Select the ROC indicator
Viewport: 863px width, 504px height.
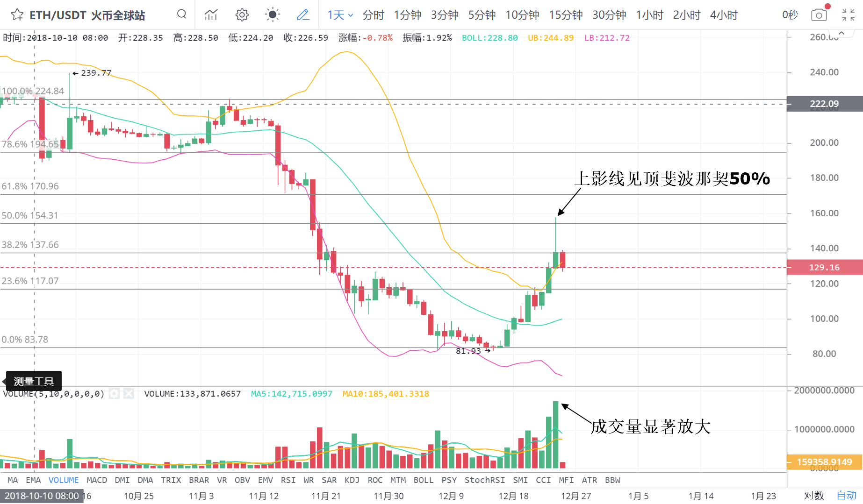click(375, 480)
